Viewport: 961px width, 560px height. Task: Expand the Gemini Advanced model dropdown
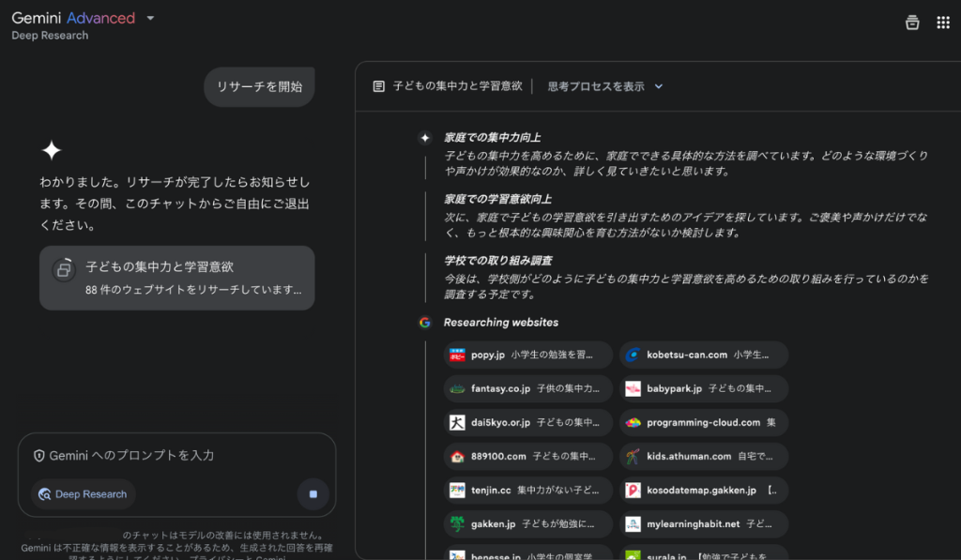(151, 18)
